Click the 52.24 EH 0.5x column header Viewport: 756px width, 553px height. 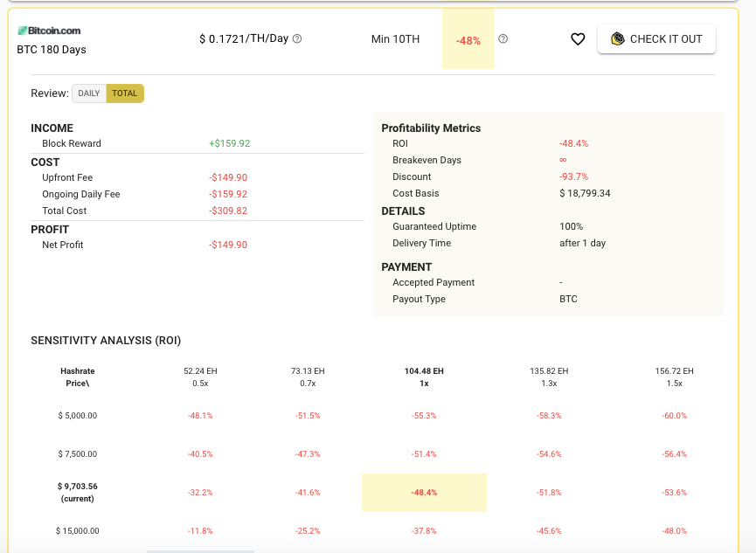pyautogui.click(x=200, y=377)
